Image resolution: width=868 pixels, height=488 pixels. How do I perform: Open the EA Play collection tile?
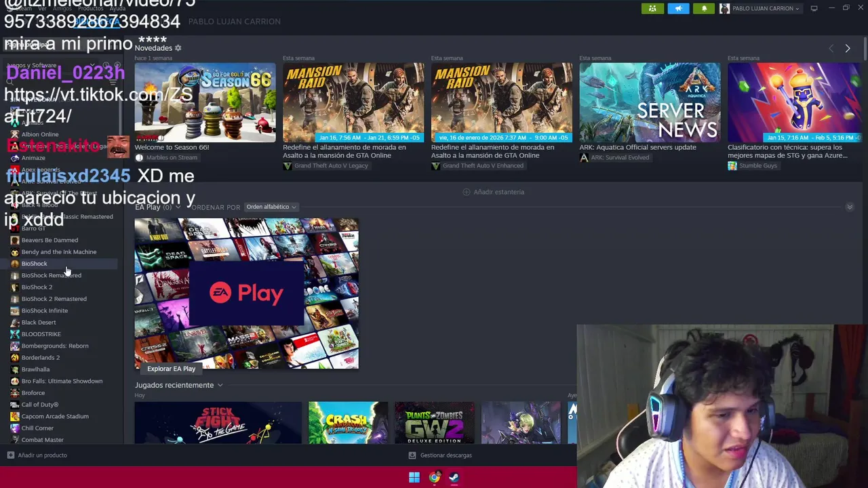tap(246, 293)
